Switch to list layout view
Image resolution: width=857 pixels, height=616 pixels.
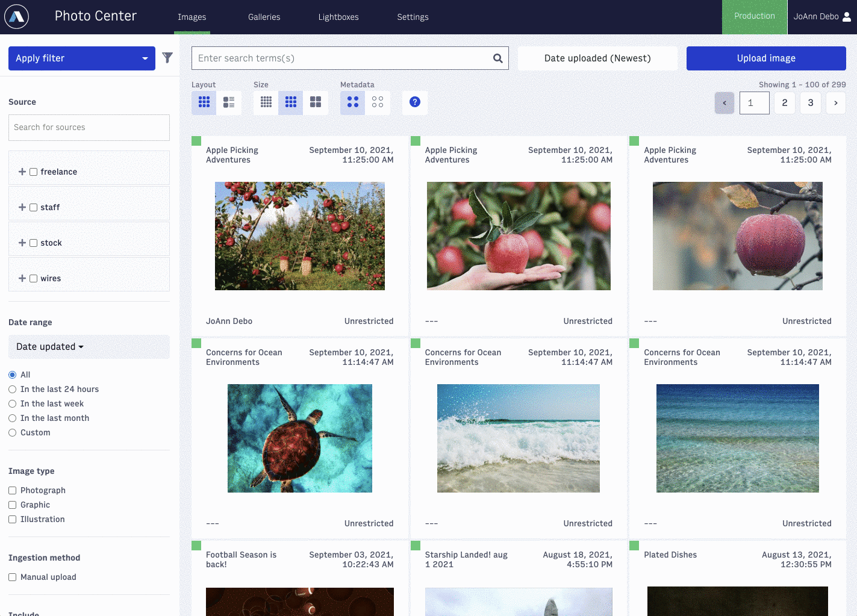[229, 102]
